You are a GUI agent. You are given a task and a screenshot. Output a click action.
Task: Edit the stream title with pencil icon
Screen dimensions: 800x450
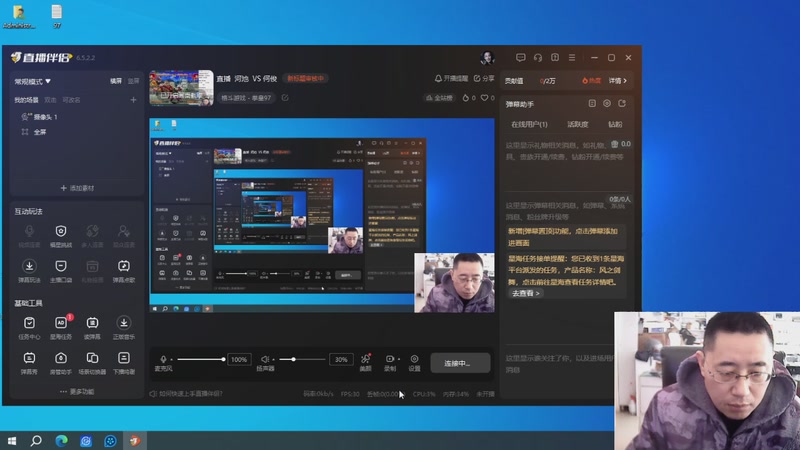coord(285,97)
